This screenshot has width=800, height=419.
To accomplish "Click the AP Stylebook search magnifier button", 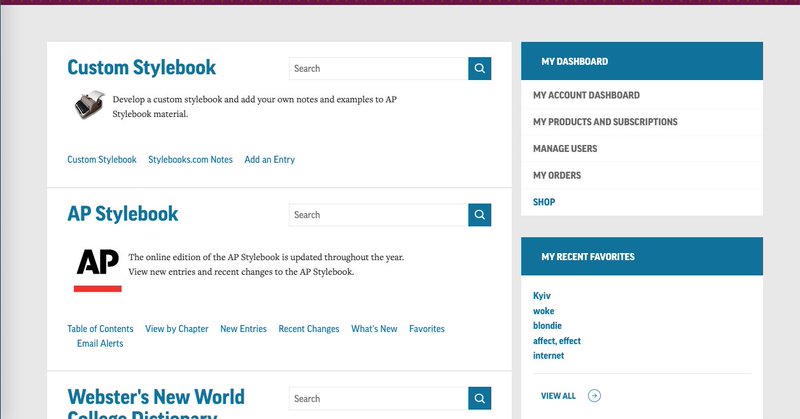I will (x=480, y=215).
